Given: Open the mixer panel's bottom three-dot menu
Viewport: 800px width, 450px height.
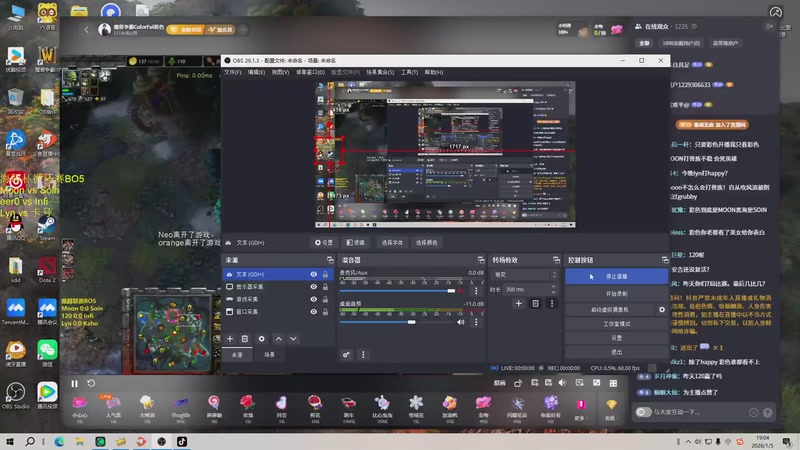Looking at the screenshot, I should (363, 355).
